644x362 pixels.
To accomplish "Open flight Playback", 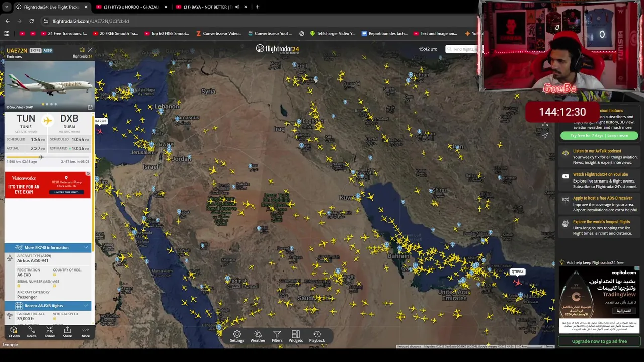I will click(317, 336).
